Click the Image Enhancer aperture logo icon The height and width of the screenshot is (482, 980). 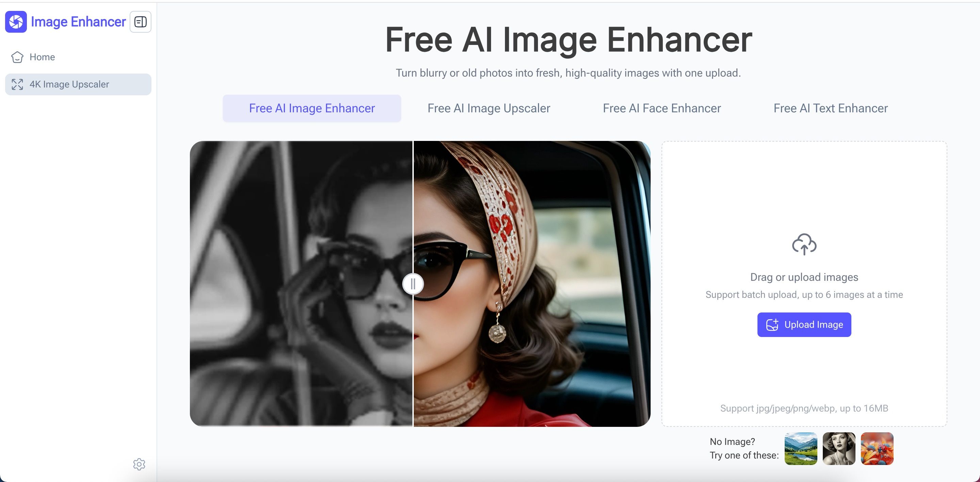[x=16, y=22]
